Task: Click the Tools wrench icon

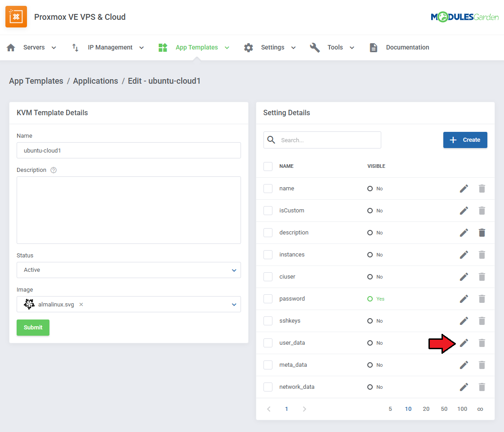Action: (315, 48)
